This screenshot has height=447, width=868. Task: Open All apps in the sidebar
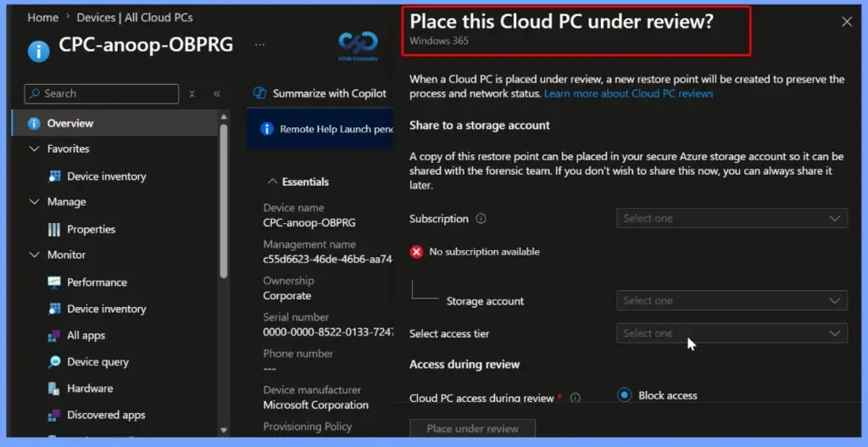coord(86,335)
